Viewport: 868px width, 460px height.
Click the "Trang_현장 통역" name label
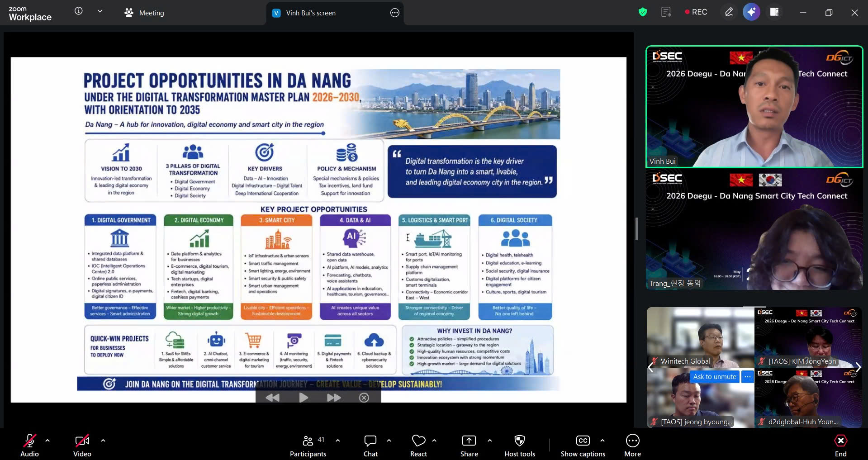click(x=675, y=283)
